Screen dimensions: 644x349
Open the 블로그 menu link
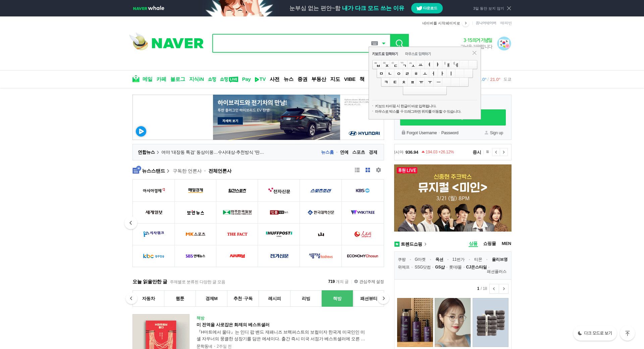[178, 79]
